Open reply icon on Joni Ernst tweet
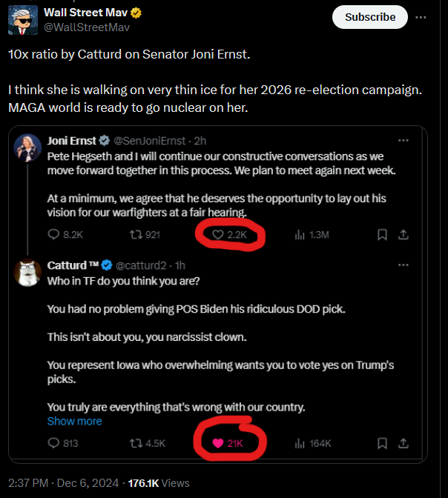The height and width of the screenshot is (498, 448). click(53, 235)
